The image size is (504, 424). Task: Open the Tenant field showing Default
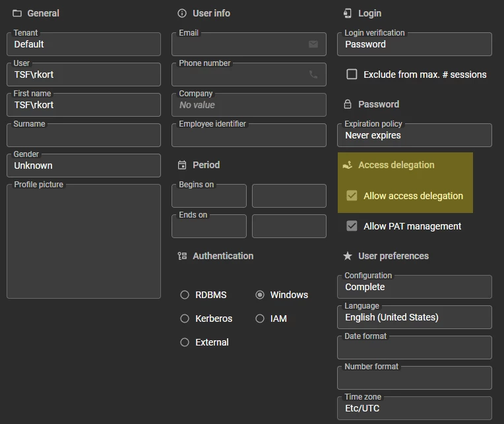click(84, 44)
